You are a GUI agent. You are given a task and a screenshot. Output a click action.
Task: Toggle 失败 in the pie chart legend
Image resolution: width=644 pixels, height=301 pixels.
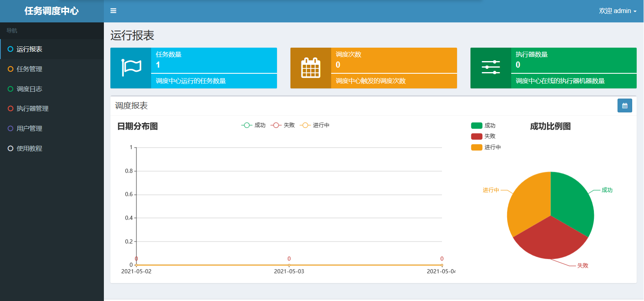[x=483, y=136]
